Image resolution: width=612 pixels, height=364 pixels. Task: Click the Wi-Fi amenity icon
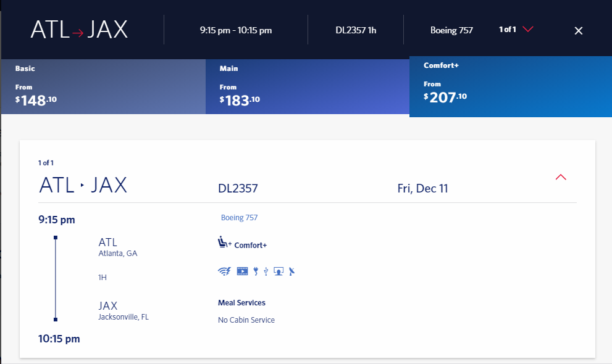coord(224,271)
